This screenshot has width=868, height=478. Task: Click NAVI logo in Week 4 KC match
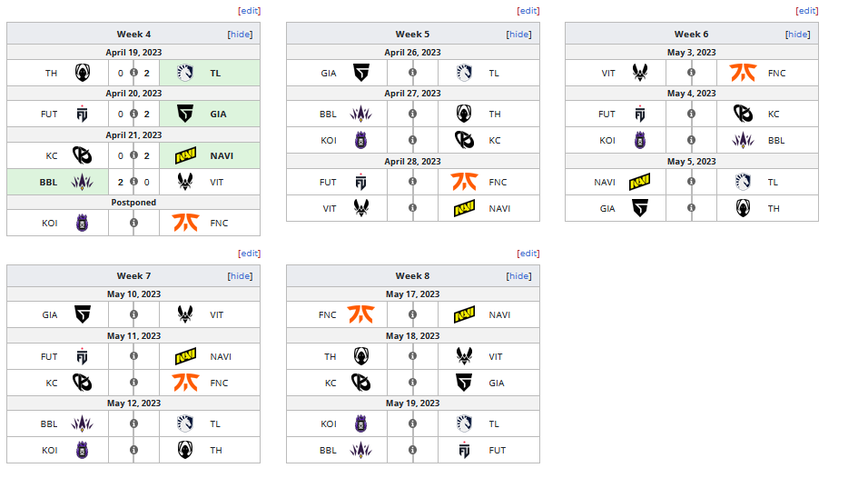click(185, 155)
